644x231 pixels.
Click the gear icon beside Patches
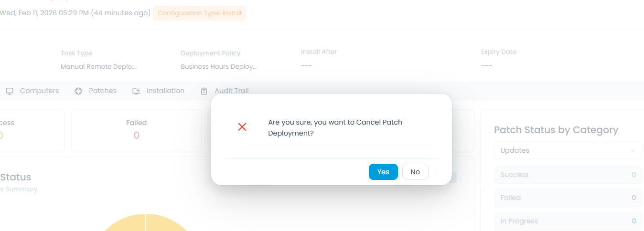[78, 91]
